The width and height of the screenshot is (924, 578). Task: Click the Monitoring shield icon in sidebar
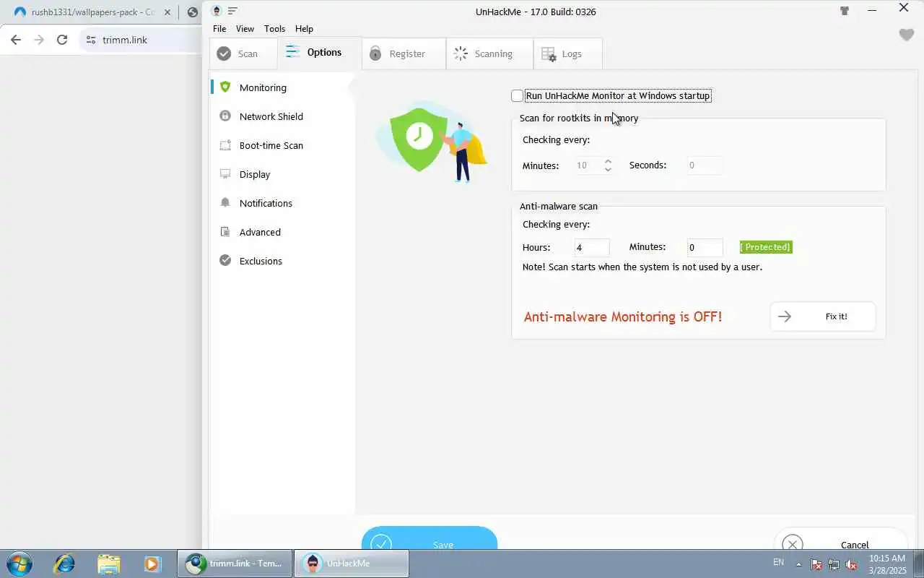click(x=225, y=87)
